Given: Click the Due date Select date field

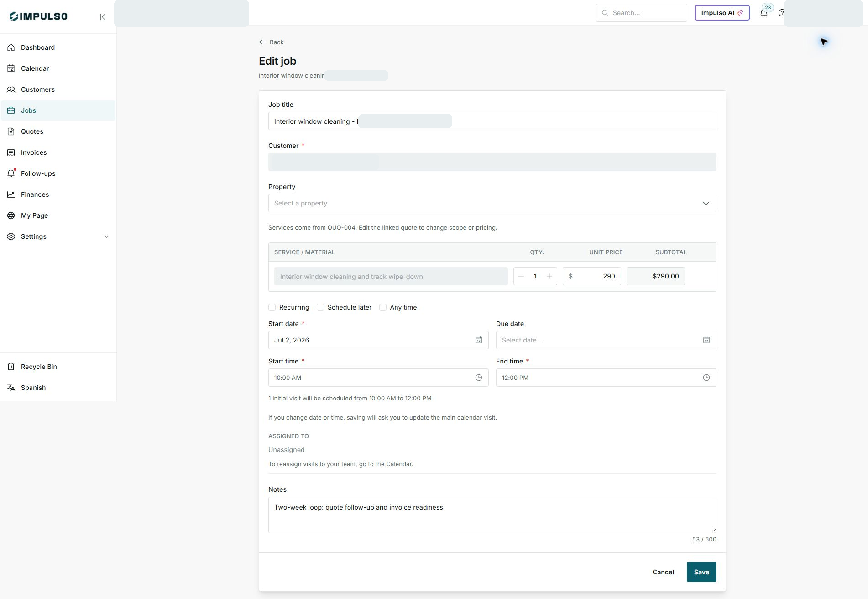Looking at the screenshot, I should [x=606, y=340].
